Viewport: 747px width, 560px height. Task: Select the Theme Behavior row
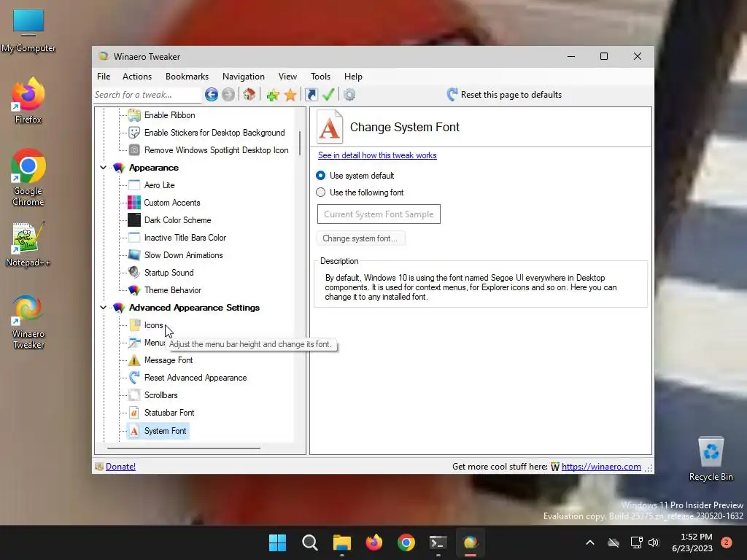point(172,290)
